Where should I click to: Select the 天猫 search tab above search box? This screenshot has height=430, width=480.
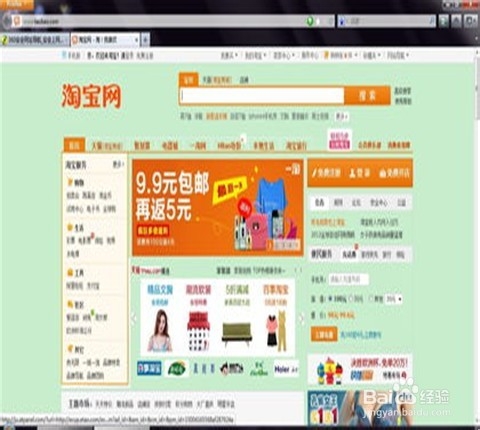click(x=216, y=80)
